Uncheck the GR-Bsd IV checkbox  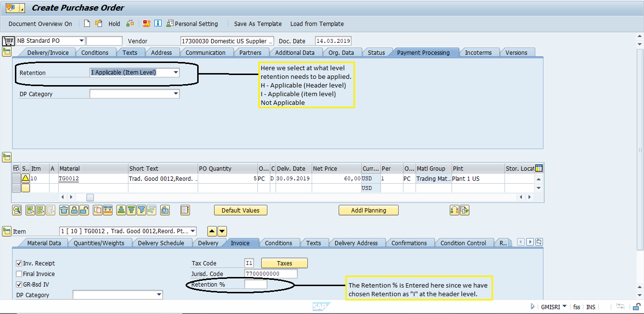click(19, 285)
